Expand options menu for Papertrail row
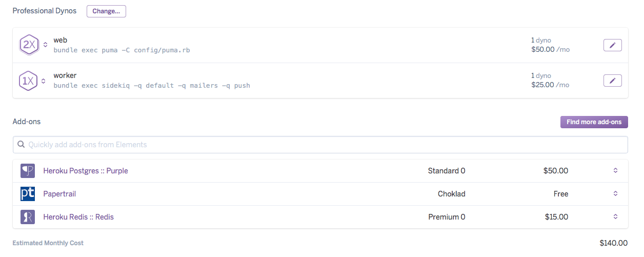Viewport: 644px width, 257px height. tap(615, 194)
